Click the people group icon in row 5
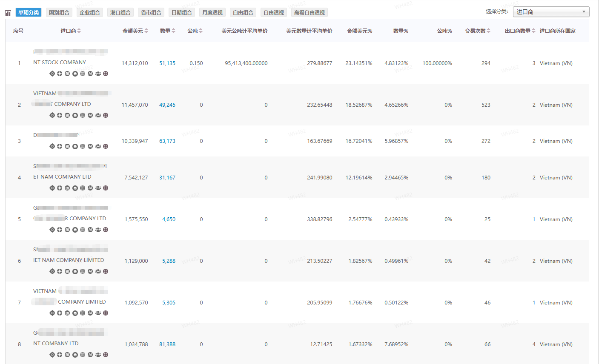 (x=98, y=230)
